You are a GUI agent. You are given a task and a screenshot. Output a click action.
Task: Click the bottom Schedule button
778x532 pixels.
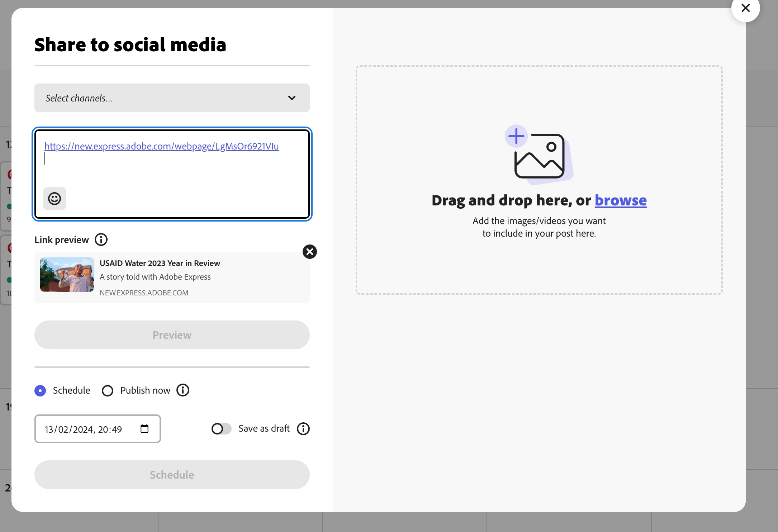(172, 475)
